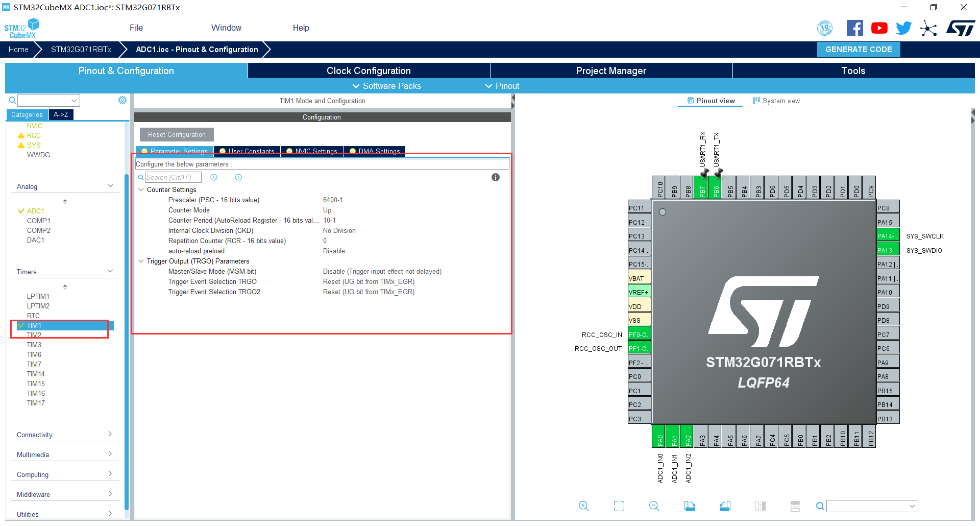Open the Twitter icon in the header
This screenshot has width=980, height=526.
[x=903, y=28]
